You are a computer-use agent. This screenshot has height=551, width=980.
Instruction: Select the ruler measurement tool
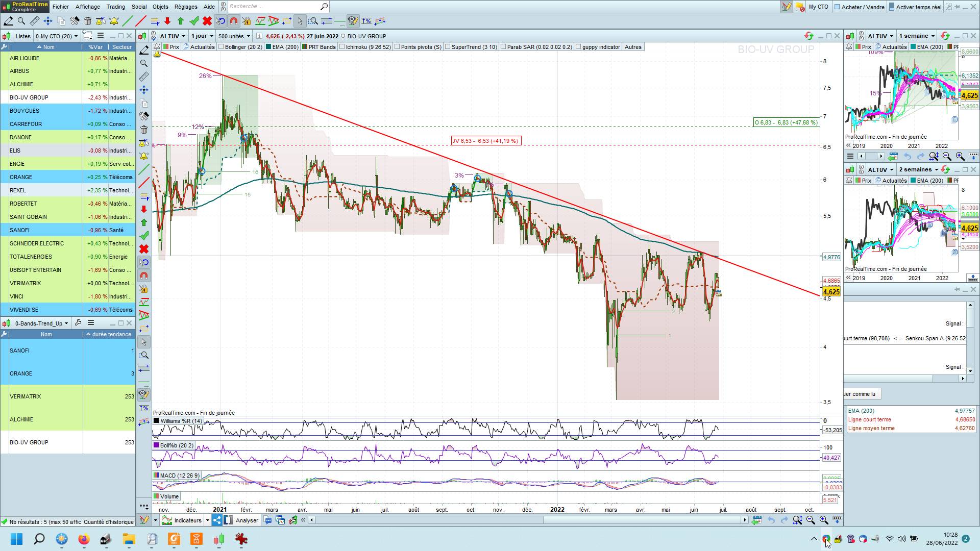[x=35, y=21]
